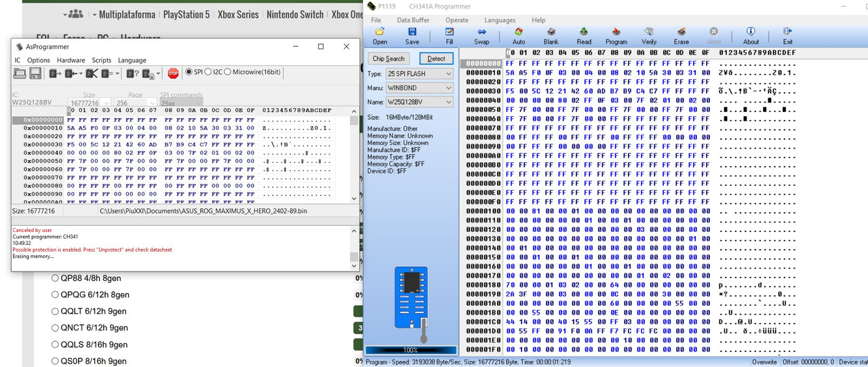Image resolution: width=868 pixels, height=367 pixels.
Task: Click the Erase IC icon in AsProgrammer toolbar
Action: click(92, 73)
